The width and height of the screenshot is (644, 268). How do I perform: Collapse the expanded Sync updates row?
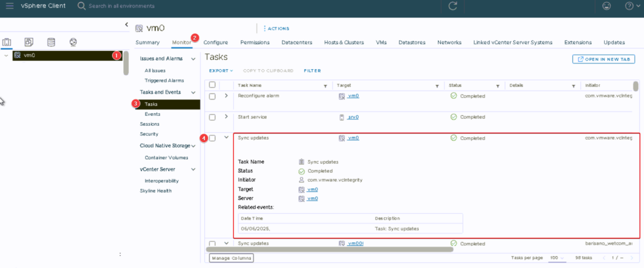click(226, 138)
